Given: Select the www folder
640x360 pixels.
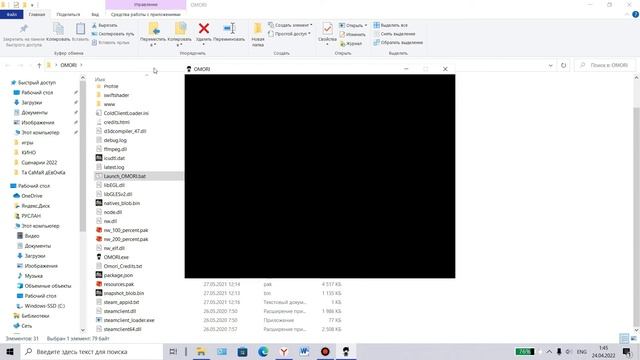Looking at the screenshot, I should (109, 104).
